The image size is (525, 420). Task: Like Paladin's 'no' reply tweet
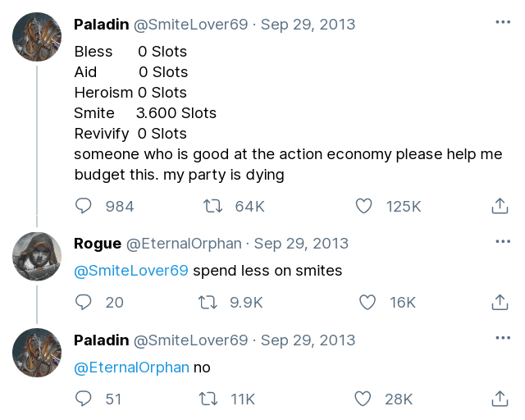[x=363, y=399]
